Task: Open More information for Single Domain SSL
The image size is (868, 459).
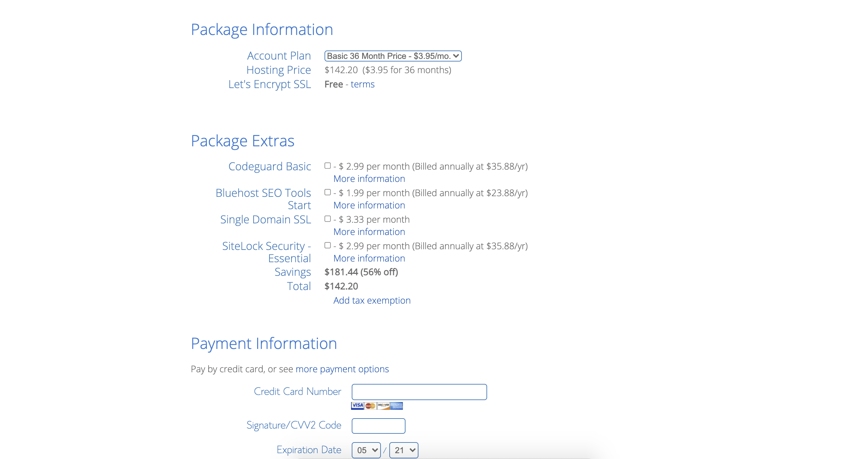Action: (x=369, y=232)
